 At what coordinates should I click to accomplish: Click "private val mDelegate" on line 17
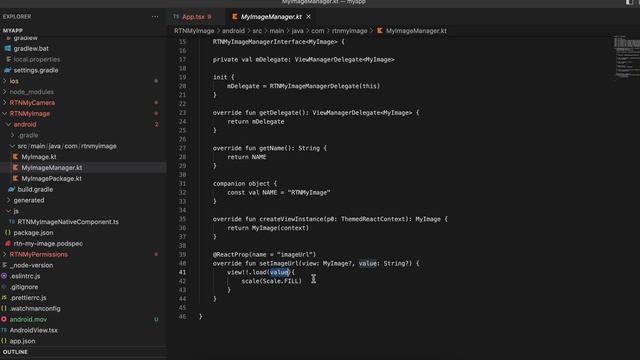(x=251, y=60)
